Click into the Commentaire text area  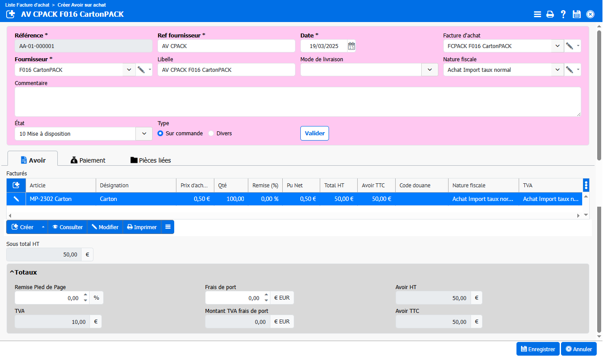pos(298,102)
